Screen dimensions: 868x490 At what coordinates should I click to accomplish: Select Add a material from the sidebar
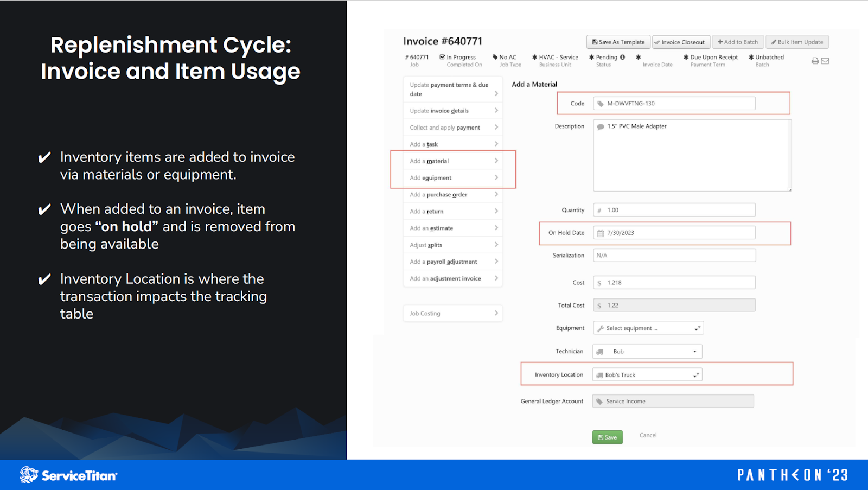click(x=453, y=161)
